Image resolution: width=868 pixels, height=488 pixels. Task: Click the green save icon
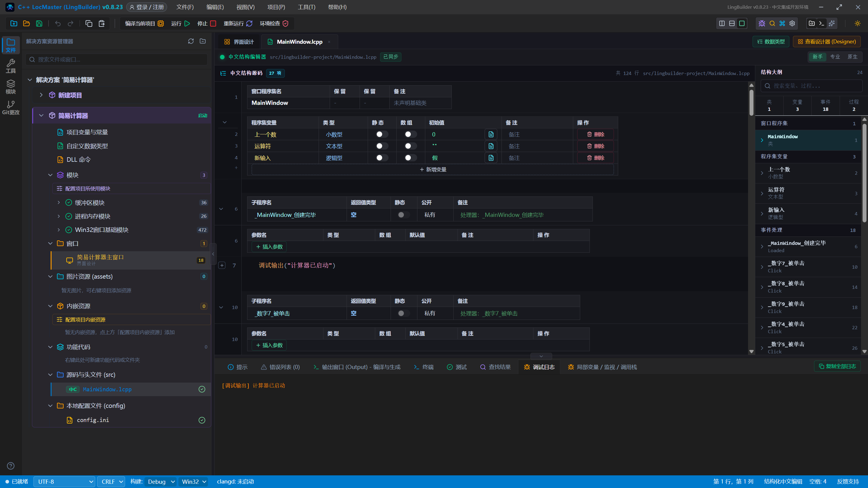[x=39, y=23]
